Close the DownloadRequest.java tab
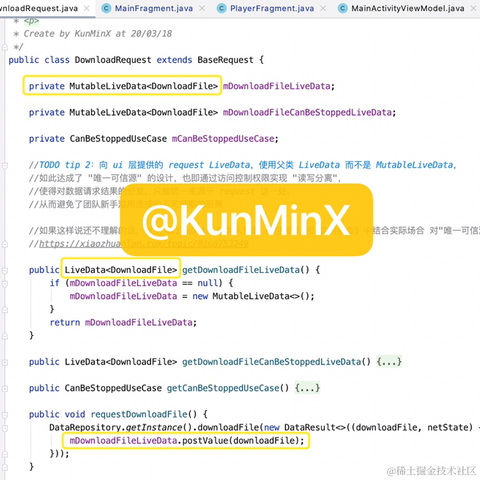The image size is (480, 480). click(87, 8)
